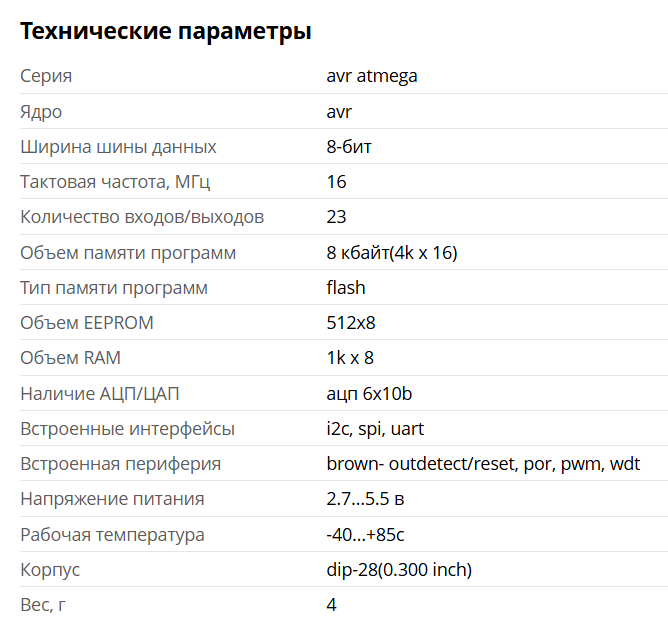This screenshot has width=668, height=626.
Task: Click the "Тип памяти программ" label
Action: [114, 288]
